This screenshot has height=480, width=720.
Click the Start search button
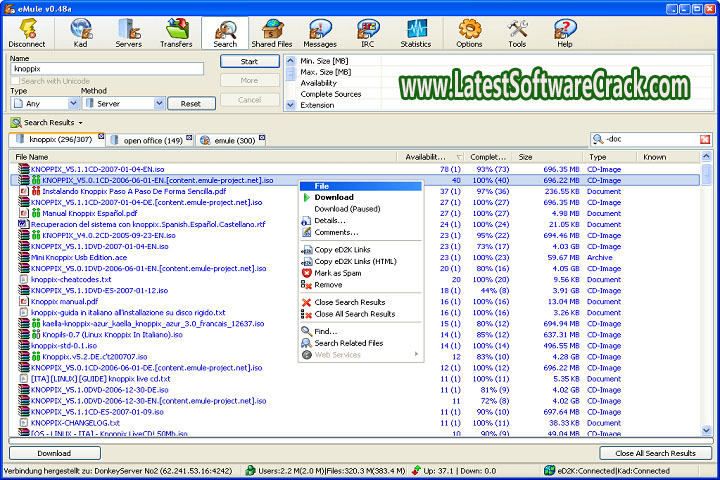click(x=249, y=62)
